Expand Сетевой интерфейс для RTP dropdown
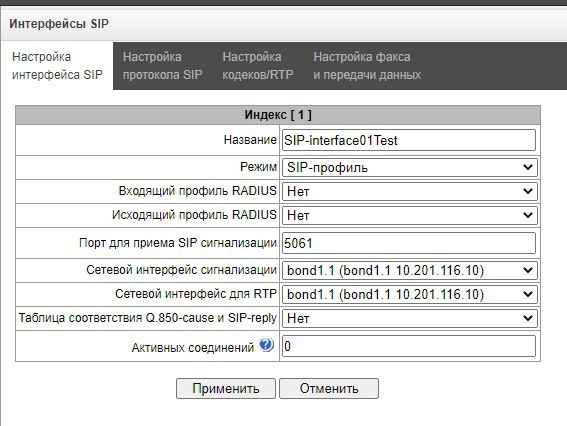Image resolution: width=567 pixels, height=426 pixels. tap(410, 294)
